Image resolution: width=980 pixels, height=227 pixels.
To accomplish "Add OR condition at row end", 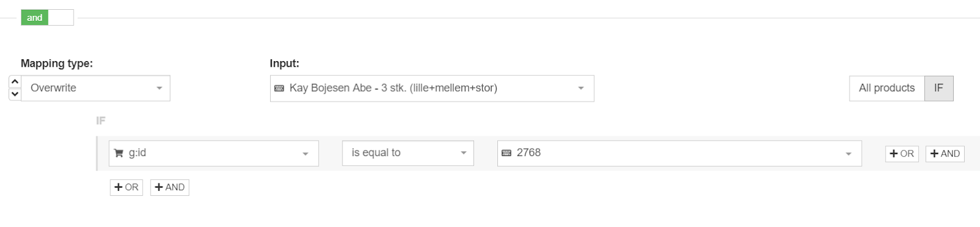I will (902, 154).
